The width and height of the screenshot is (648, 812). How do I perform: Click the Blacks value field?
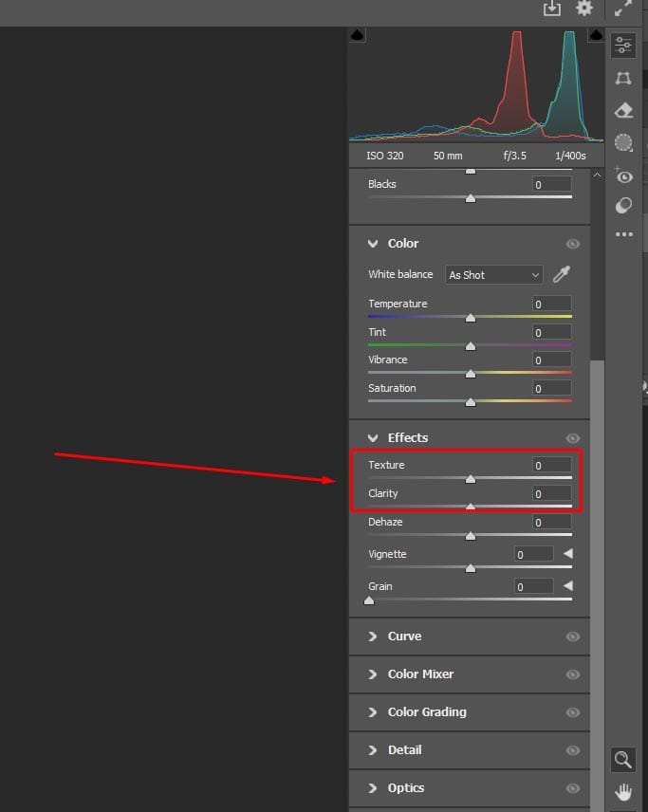click(x=552, y=184)
